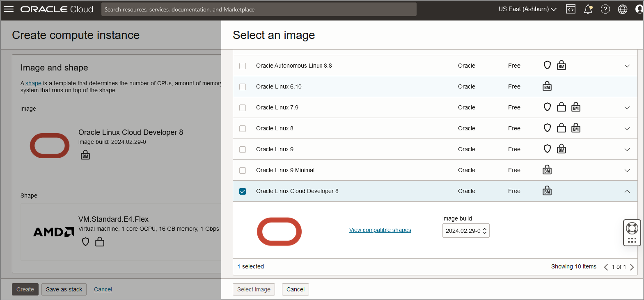Click the life ring support widget
This screenshot has width=644, height=300.
632,228
